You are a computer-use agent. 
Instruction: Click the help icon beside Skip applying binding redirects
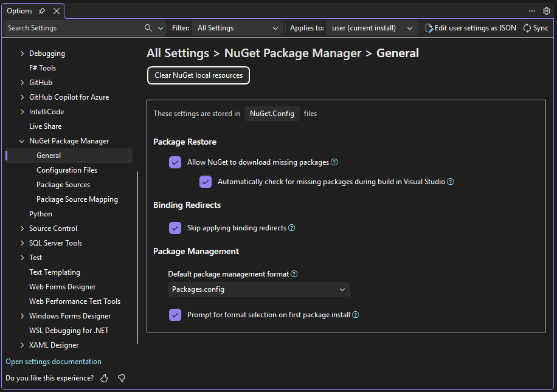point(291,227)
